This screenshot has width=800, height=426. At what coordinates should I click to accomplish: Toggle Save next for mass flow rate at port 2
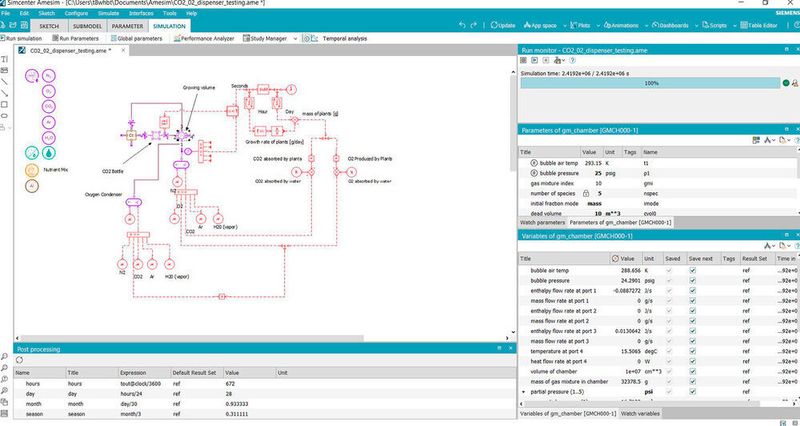click(x=692, y=321)
